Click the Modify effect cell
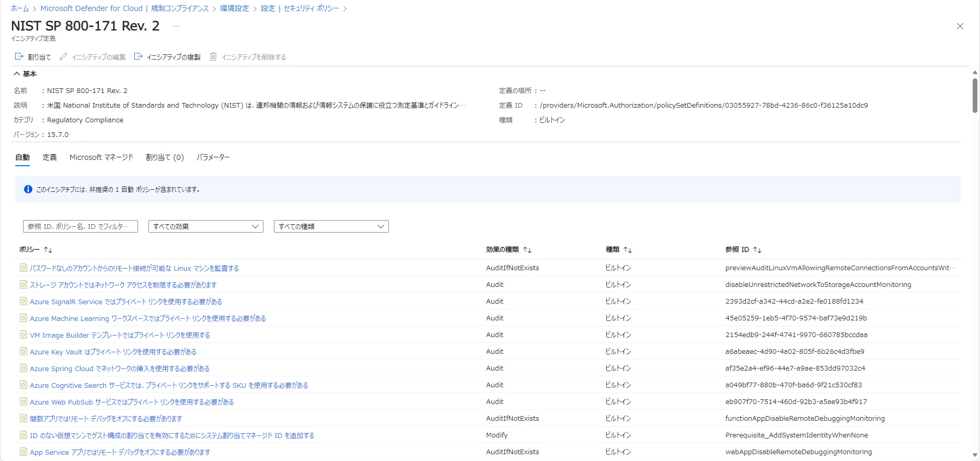The image size is (980, 461). click(x=497, y=435)
